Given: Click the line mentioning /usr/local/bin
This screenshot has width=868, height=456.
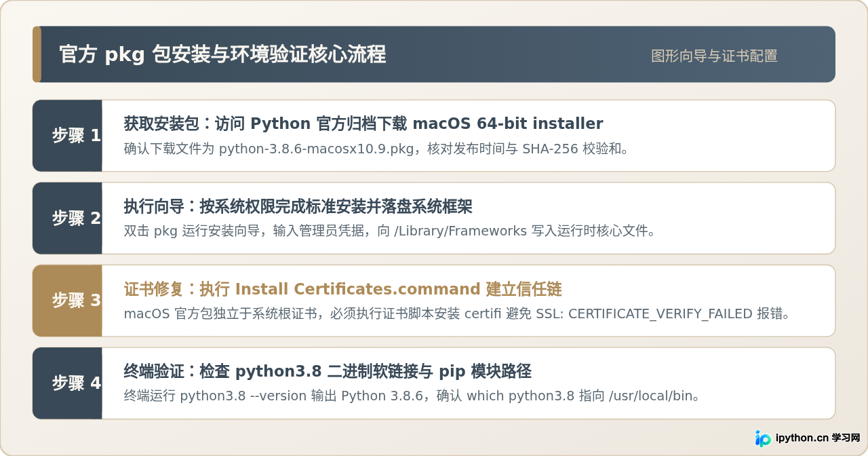Looking at the screenshot, I should click(412, 396).
